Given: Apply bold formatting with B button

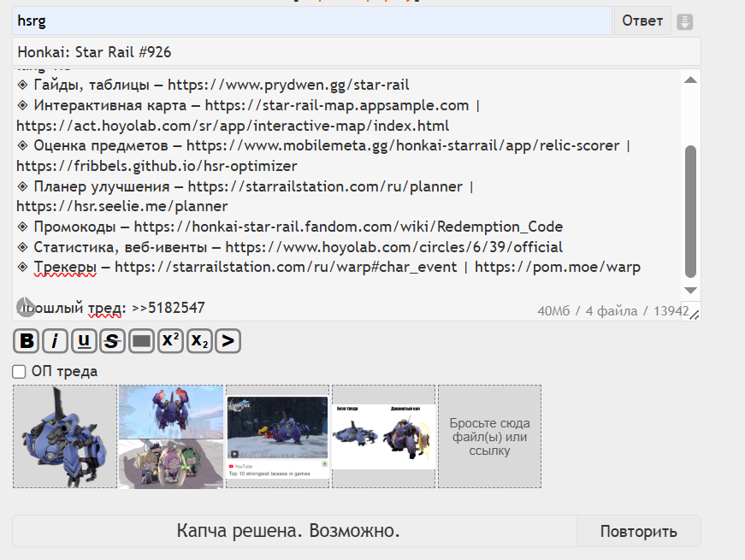Looking at the screenshot, I should [27, 340].
